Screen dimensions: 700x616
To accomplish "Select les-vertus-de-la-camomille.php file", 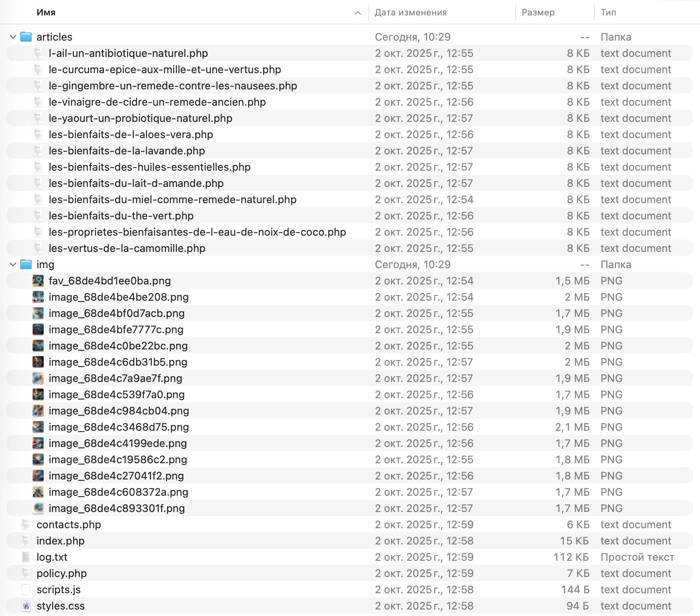I will [127, 248].
